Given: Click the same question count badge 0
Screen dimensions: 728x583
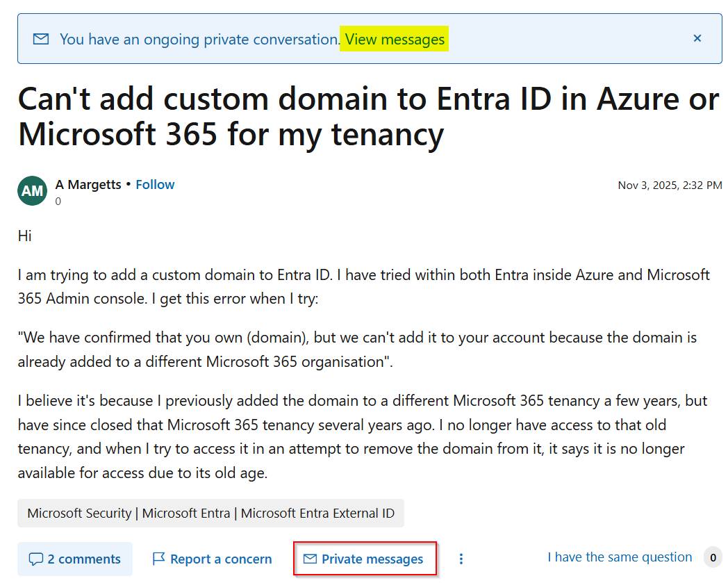Looking at the screenshot, I should coord(713,557).
